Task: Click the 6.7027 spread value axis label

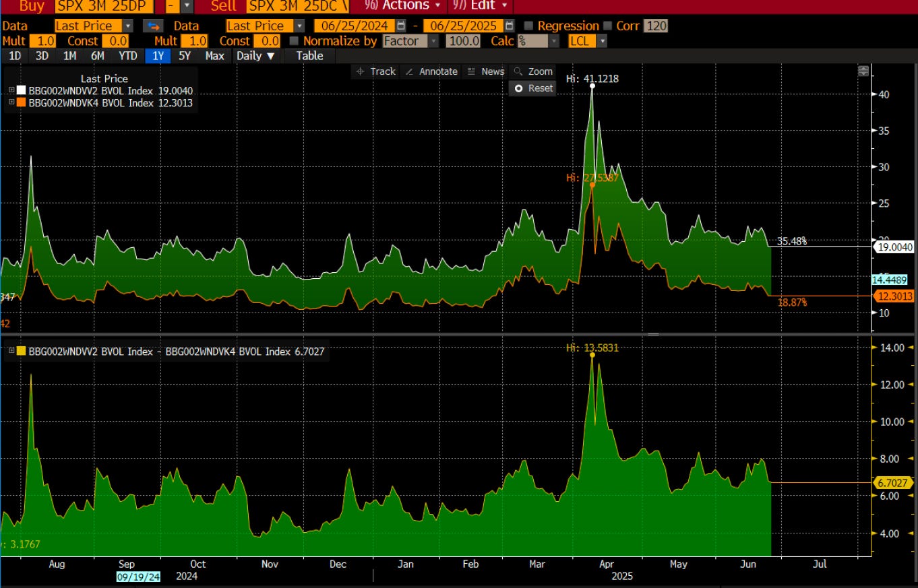Action: (894, 482)
